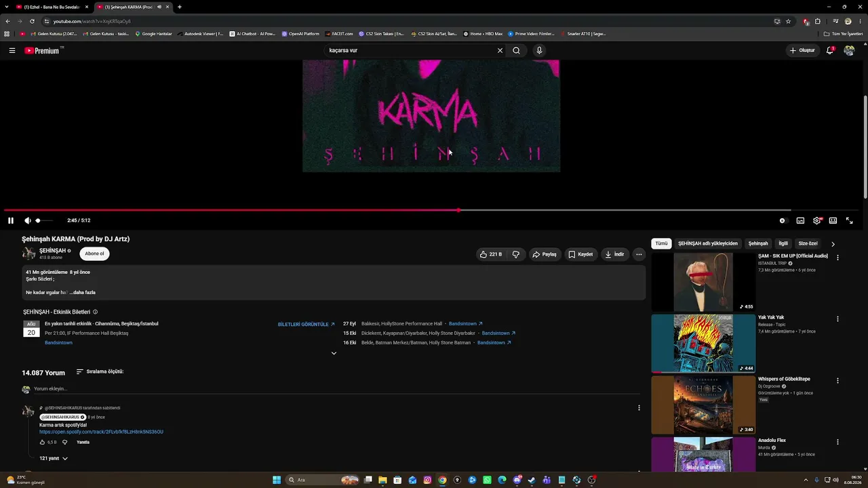Expand the description with ...daha fazla
868x488 pixels.
point(82,293)
